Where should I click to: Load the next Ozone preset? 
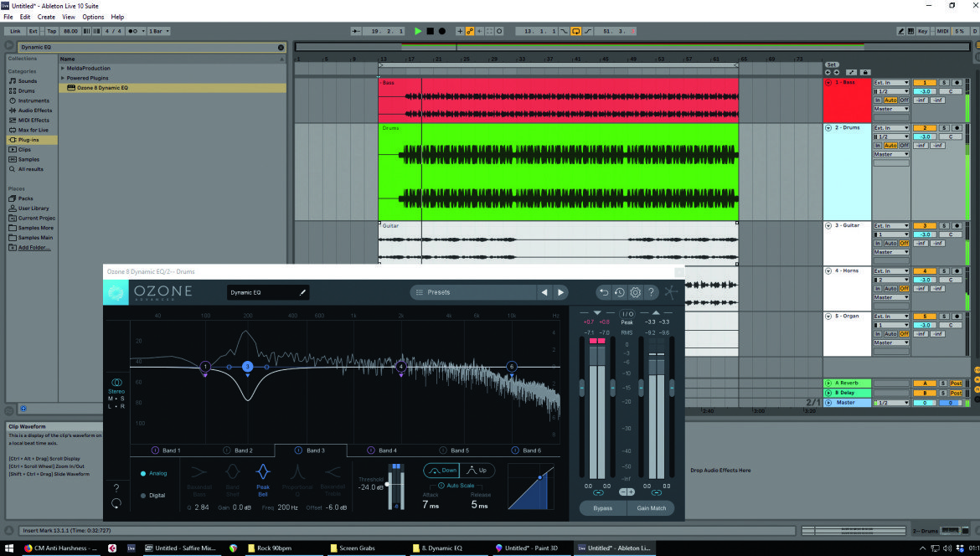[x=560, y=291]
